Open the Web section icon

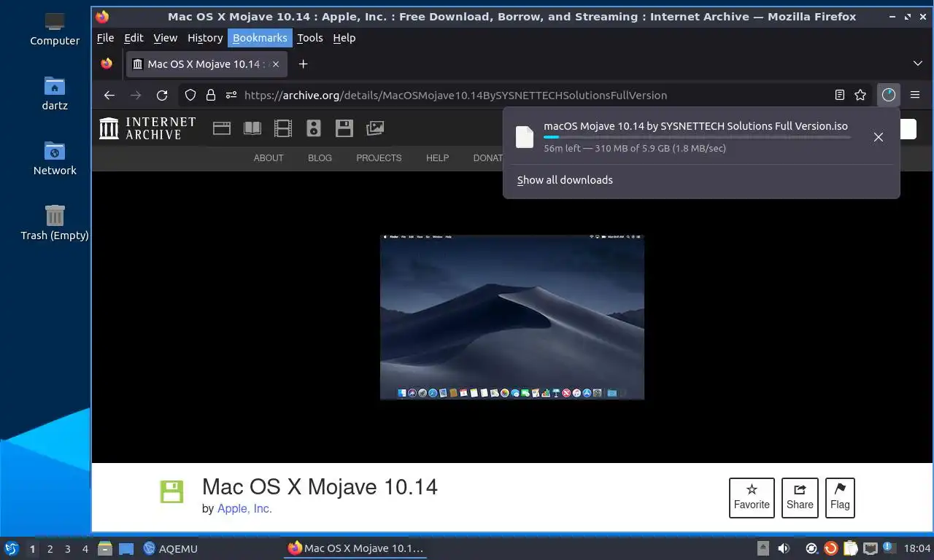pos(222,128)
